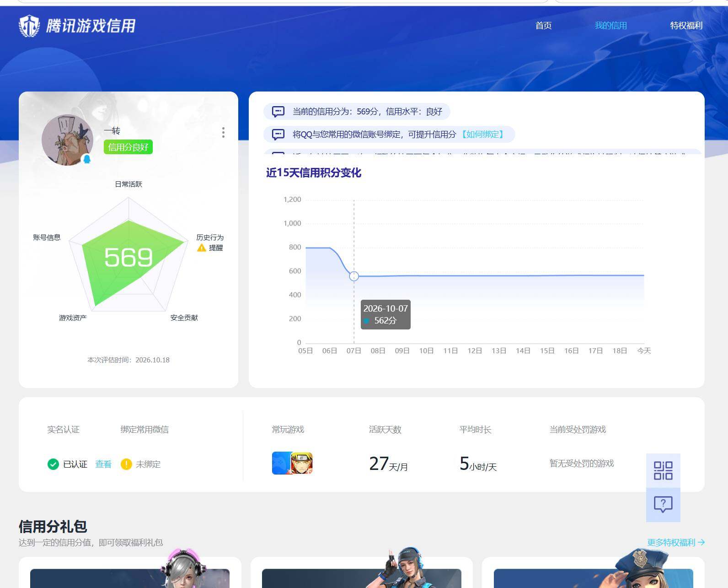Click the blue game controller icon
Screen dimensions: 728x588
point(281,463)
